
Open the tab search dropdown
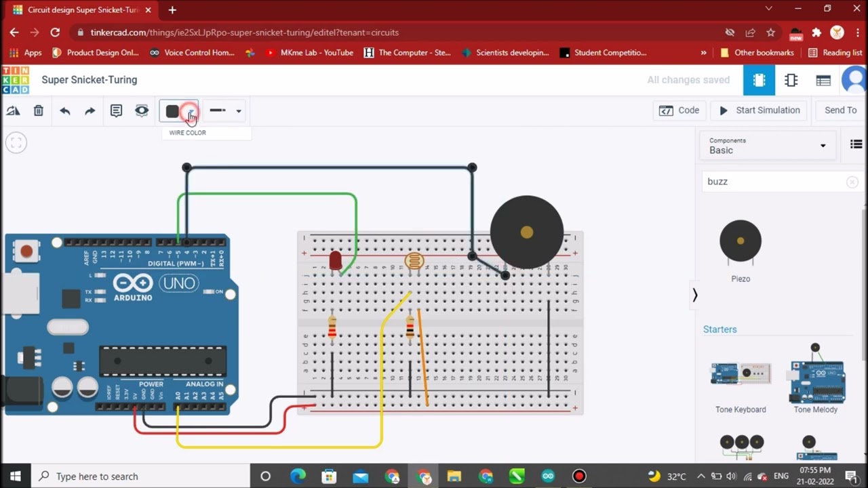tap(768, 9)
